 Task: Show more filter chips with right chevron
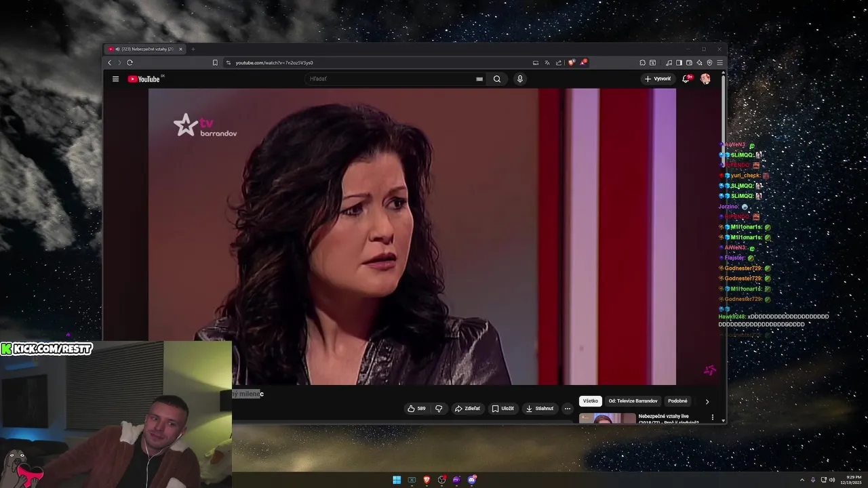point(707,401)
